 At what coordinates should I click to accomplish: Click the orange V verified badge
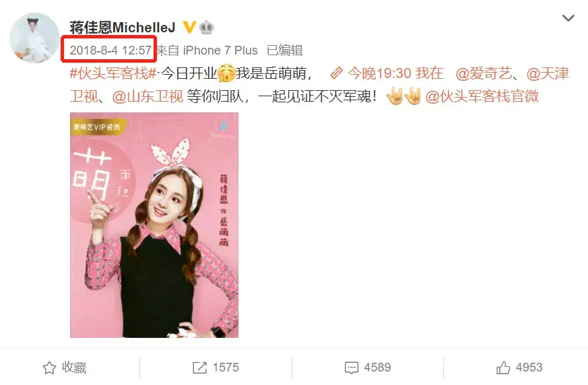tap(189, 27)
